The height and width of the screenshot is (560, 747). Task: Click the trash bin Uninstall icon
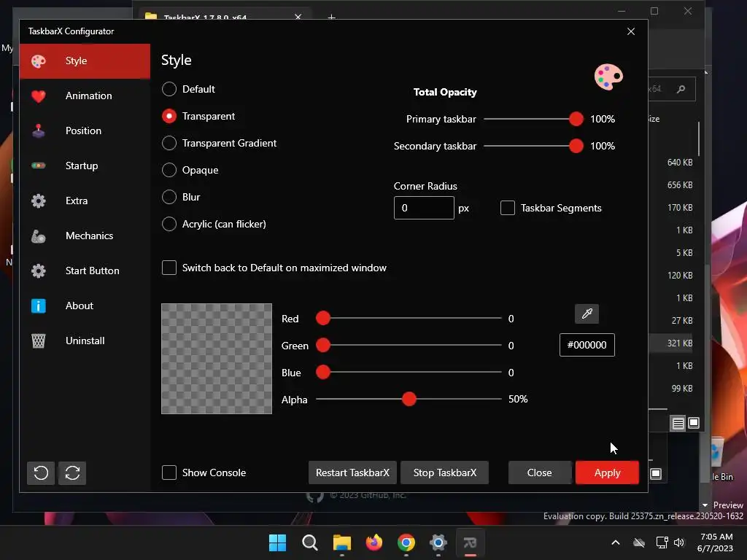tap(38, 341)
